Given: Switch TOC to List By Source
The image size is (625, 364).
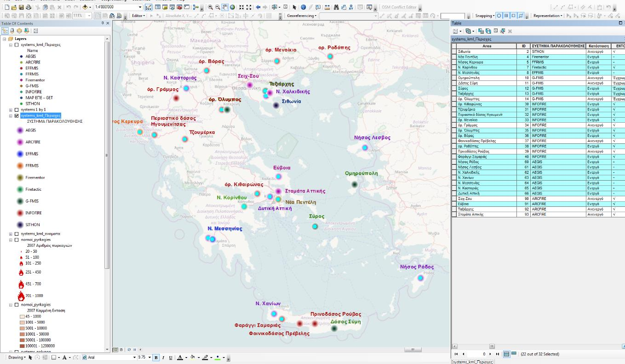Looking at the screenshot, I should 12,31.
